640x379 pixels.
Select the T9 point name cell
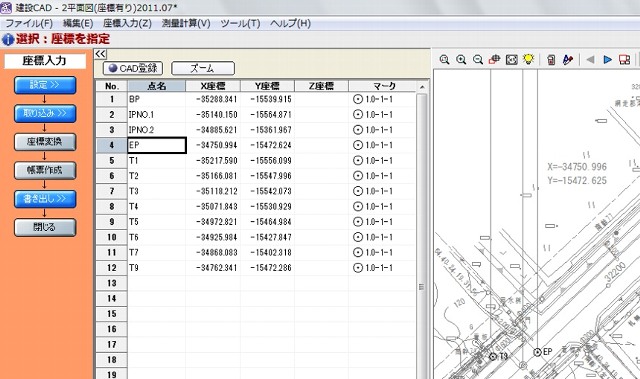[157, 268]
